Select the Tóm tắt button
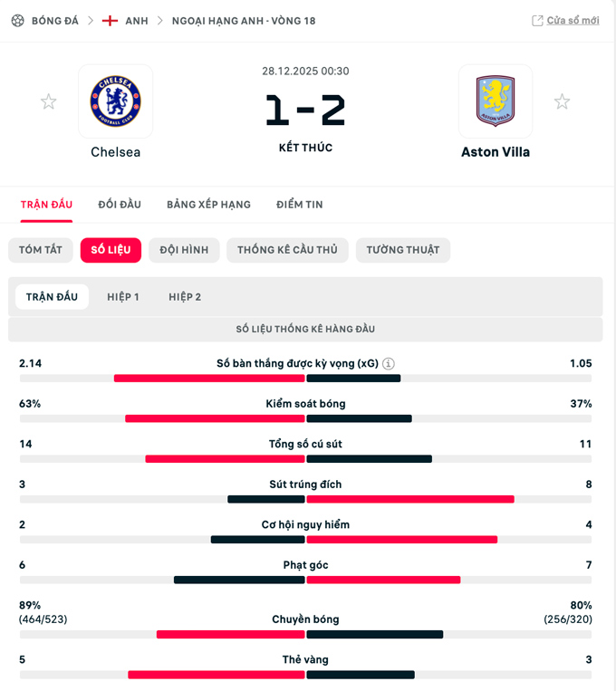616x691 pixels. 41,250
